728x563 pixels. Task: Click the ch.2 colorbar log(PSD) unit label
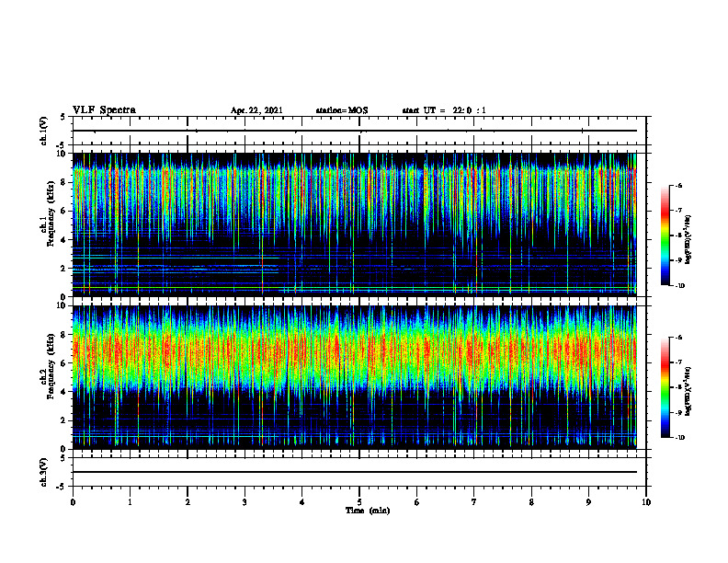pyautogui.click(x=688, y=391)
